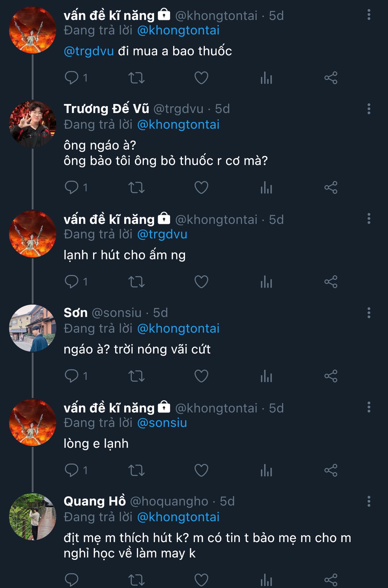Share the "đi mua a bao thuốc" tweet
This screenshot has width=388, height=588.
click(x=331, y=78)
